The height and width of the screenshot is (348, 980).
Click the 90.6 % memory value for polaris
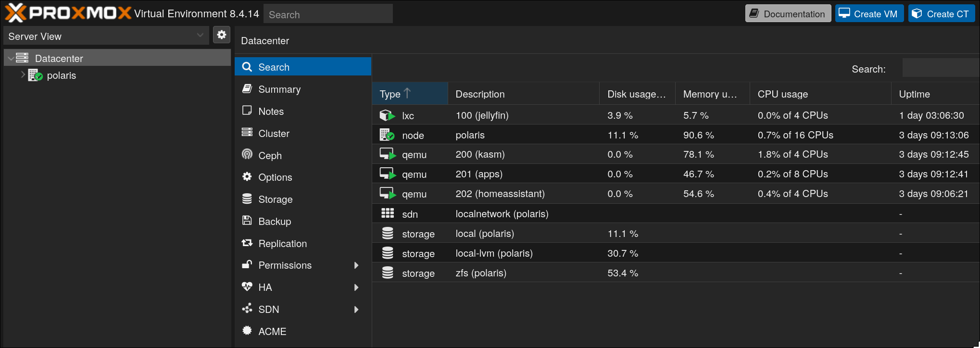click(x=698, y=135)
